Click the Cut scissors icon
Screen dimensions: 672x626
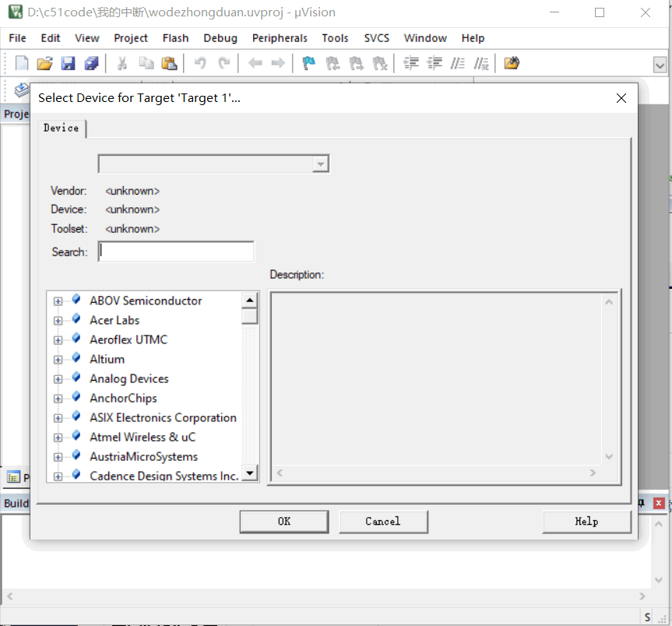[122, 63]
